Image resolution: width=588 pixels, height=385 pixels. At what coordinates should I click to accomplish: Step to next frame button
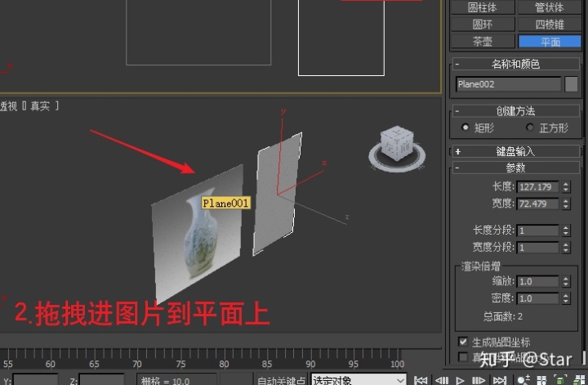point(479,380)
